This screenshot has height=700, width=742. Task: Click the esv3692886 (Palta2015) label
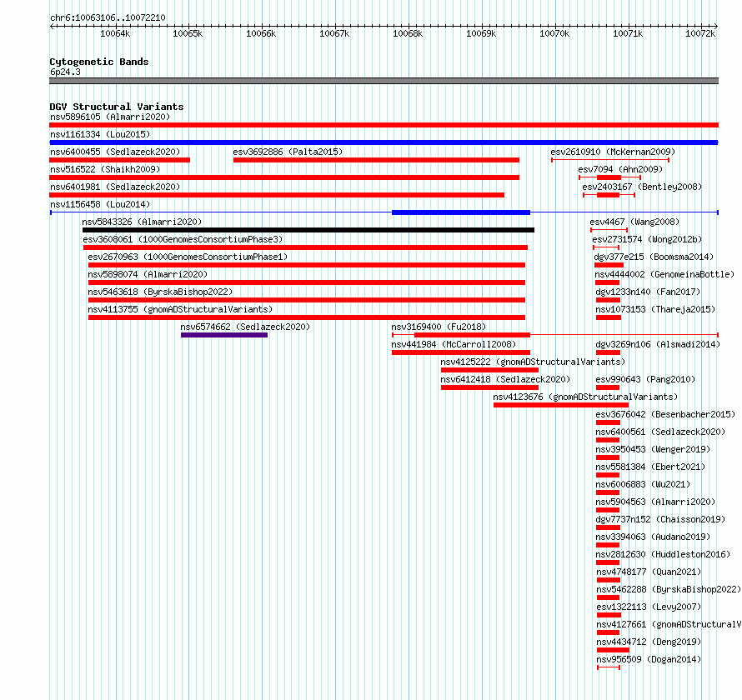(x=288, y=152)
